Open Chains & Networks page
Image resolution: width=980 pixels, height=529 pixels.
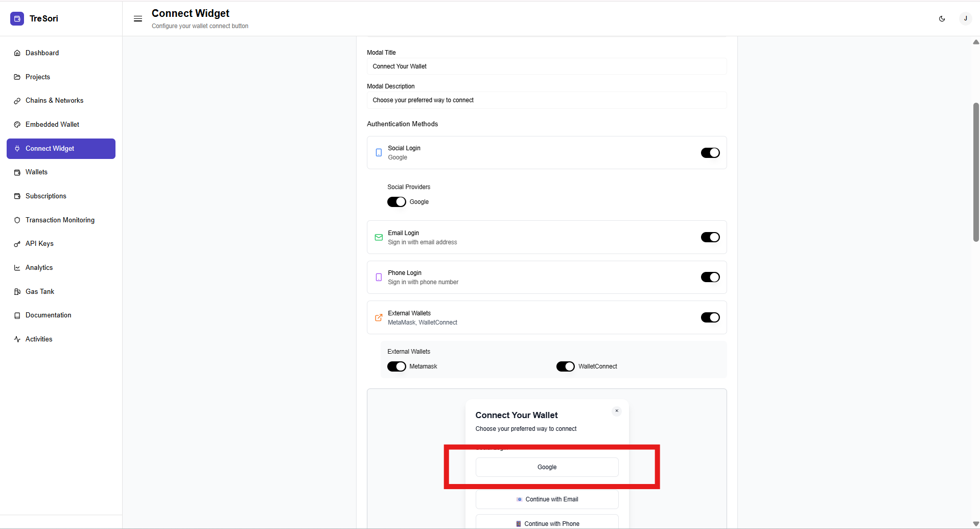coord(54,101)
